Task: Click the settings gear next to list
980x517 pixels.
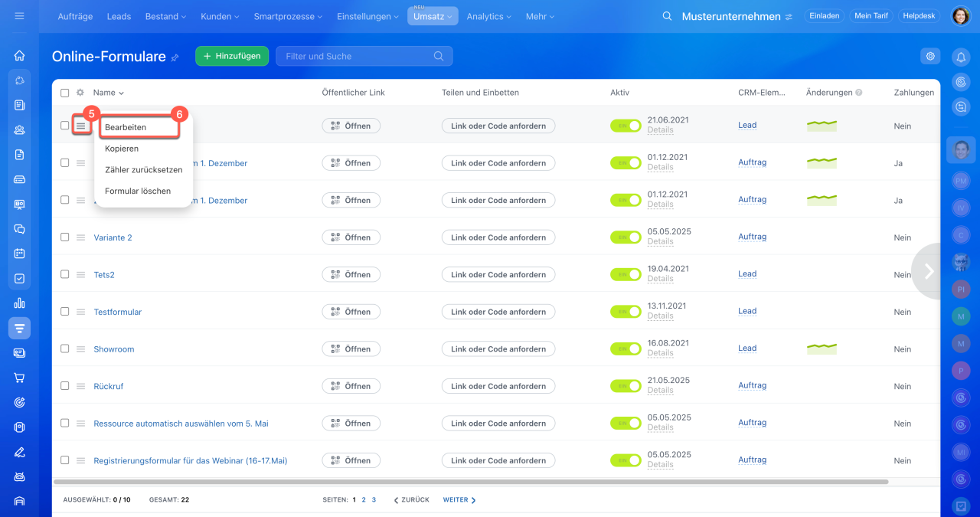Action: (930, 56)
